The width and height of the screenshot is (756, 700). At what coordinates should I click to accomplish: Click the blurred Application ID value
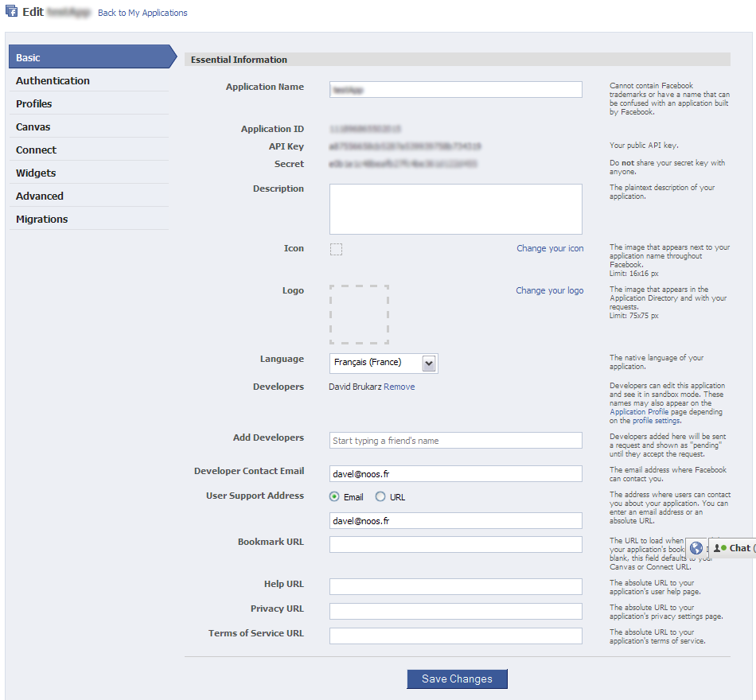click(x=365, y=129)
